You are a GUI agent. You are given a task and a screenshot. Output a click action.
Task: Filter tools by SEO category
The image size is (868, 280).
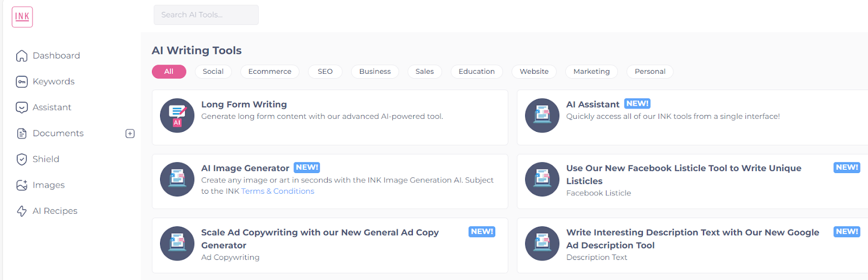[325, 72]
